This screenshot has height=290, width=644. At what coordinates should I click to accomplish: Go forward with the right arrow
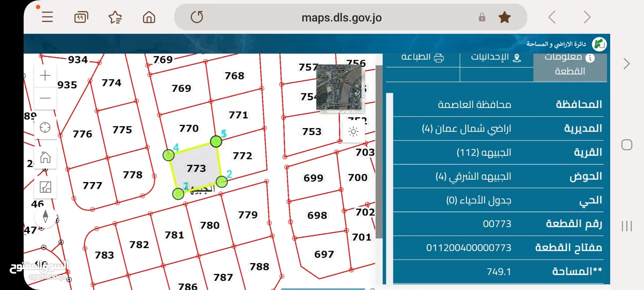click(x=587, y=17)
